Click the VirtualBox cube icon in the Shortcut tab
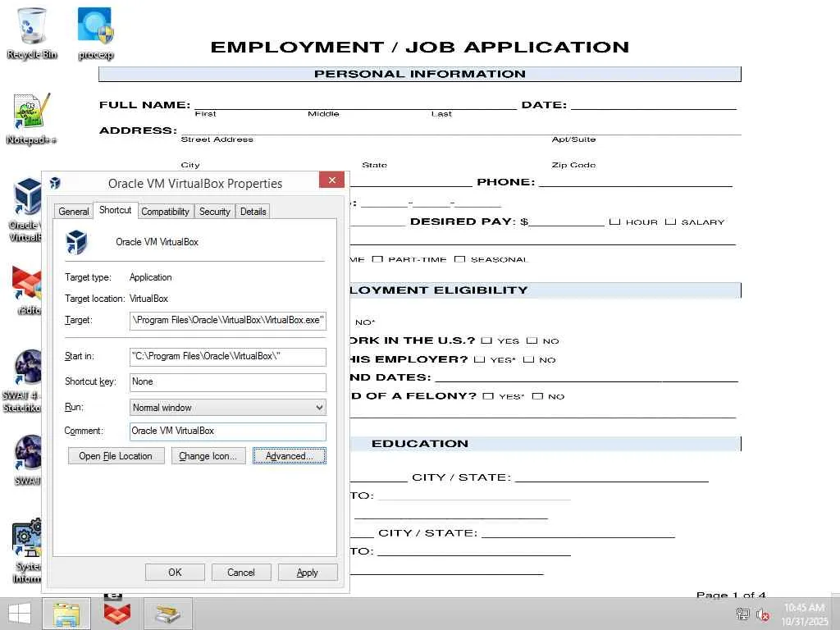The width and height of the screenshot is (840, 630). [76, 242]
